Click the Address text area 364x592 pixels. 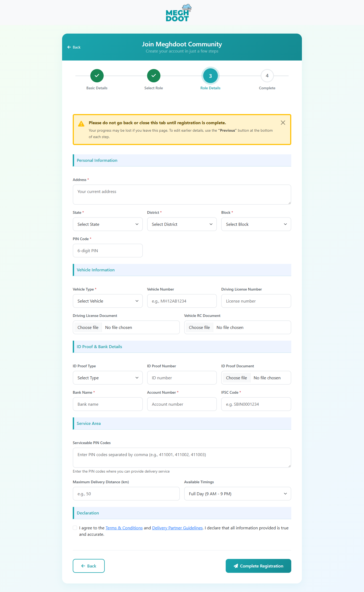pyautogui.click(x=182, y=195)
